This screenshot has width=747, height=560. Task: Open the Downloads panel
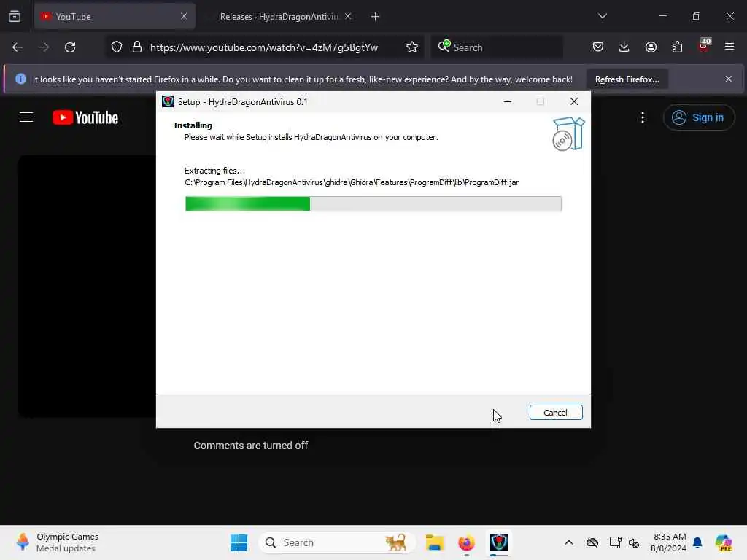(x=624, y=47)
